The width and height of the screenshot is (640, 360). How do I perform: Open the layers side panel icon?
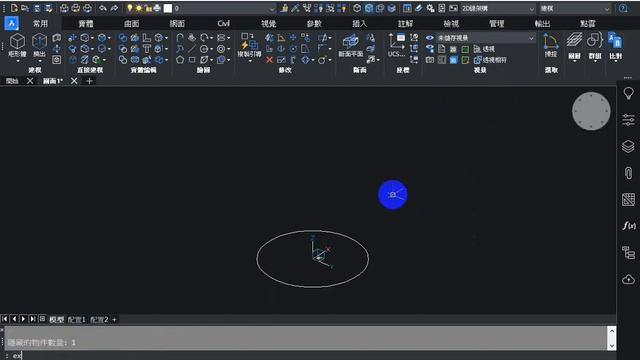[629, 146]
